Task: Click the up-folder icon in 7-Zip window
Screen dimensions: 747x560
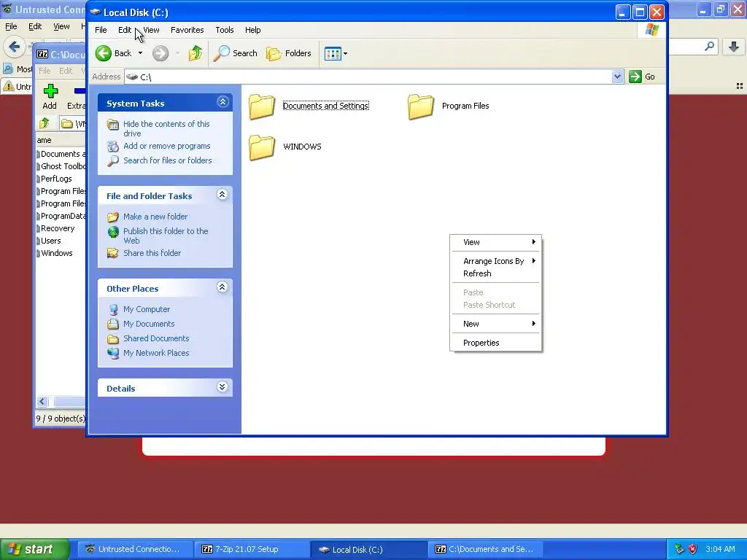Action: [44, 124]
